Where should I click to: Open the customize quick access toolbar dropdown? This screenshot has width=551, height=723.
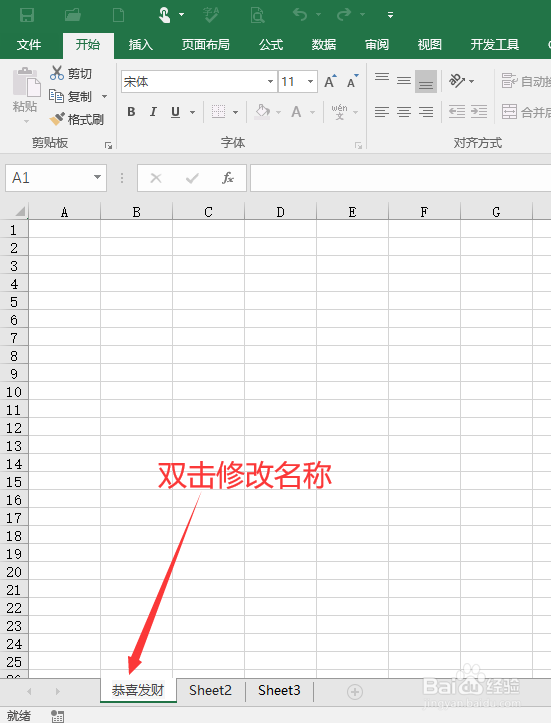[x=391, y=15]
